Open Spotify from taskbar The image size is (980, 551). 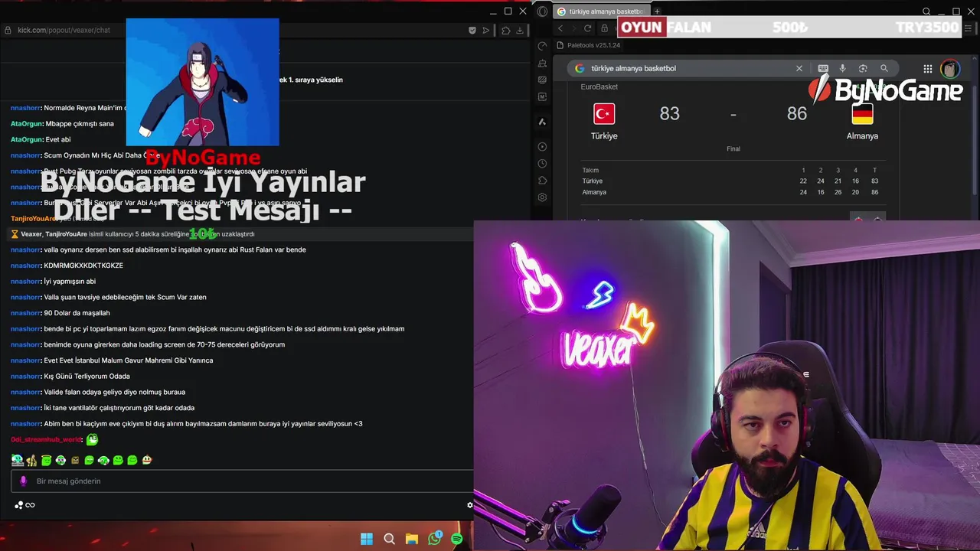coord(457,539)
